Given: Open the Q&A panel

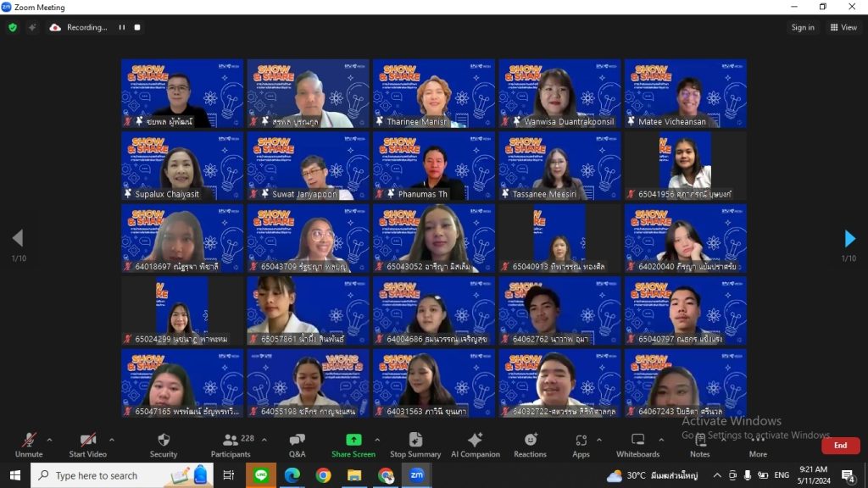Looking at the screenshot, I should [x=298, y=446].
